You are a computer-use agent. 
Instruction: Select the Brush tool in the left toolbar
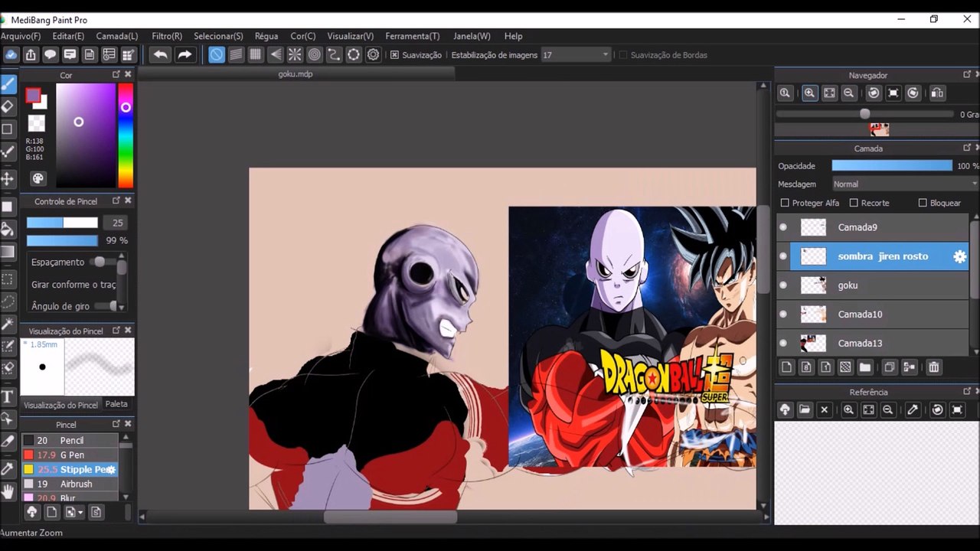click(8, 83)
